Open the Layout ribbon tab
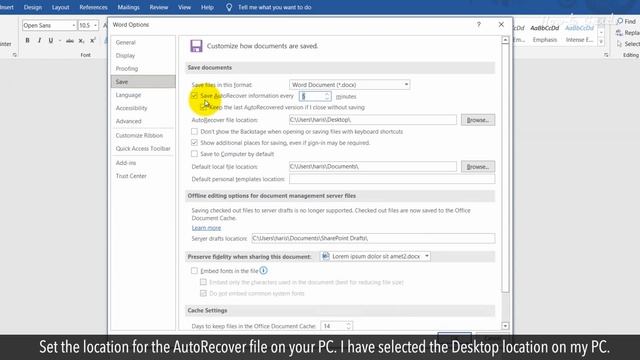640x360 pixels. pos(60,7)
